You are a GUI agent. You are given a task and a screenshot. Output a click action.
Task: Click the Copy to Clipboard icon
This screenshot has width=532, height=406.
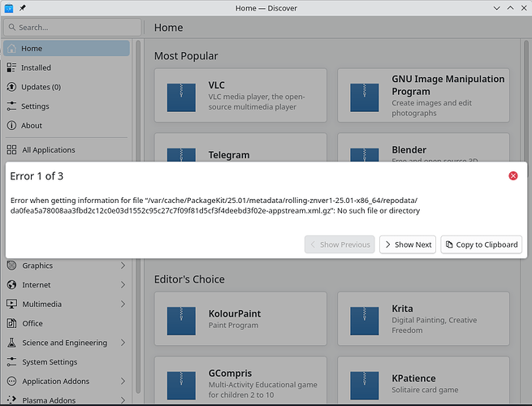pos(449,244)
